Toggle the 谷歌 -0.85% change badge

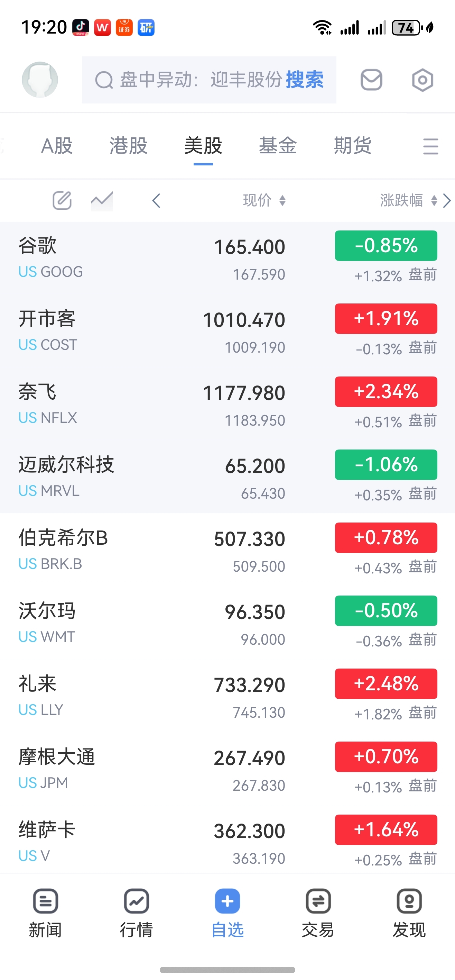click(x=386, y=246)
